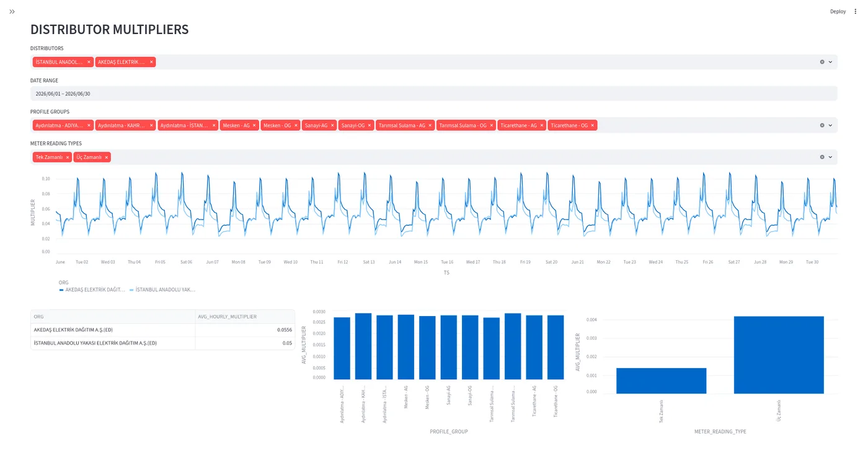868x476 pixels.
Task: Remove the İSTANBUL ANADOLU distributor tag
Action: tap(89, 62)
